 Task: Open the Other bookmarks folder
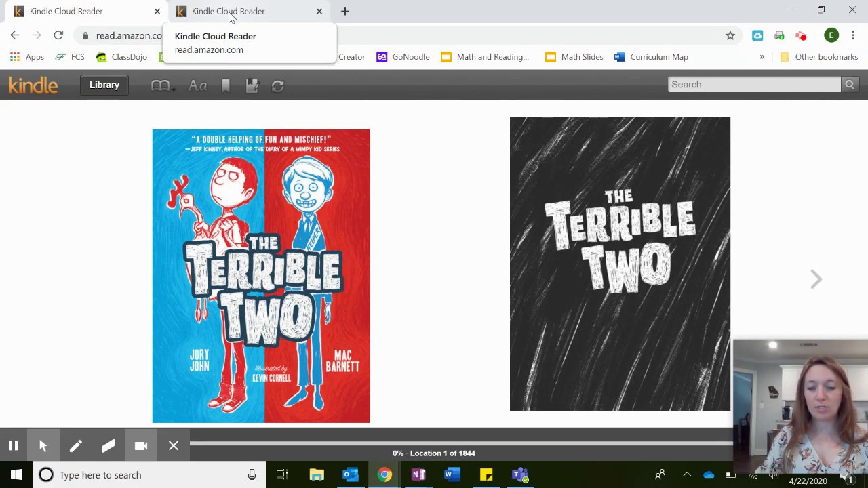[819, 57]
